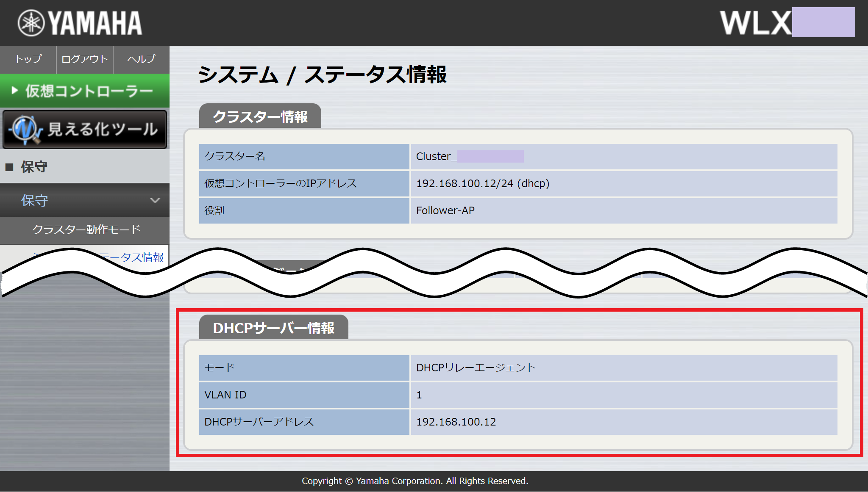Collapse the 保守 submenu chevron
Image resolution: width=868 pixels, height=492 pixels.
click(x=155, y=200)
